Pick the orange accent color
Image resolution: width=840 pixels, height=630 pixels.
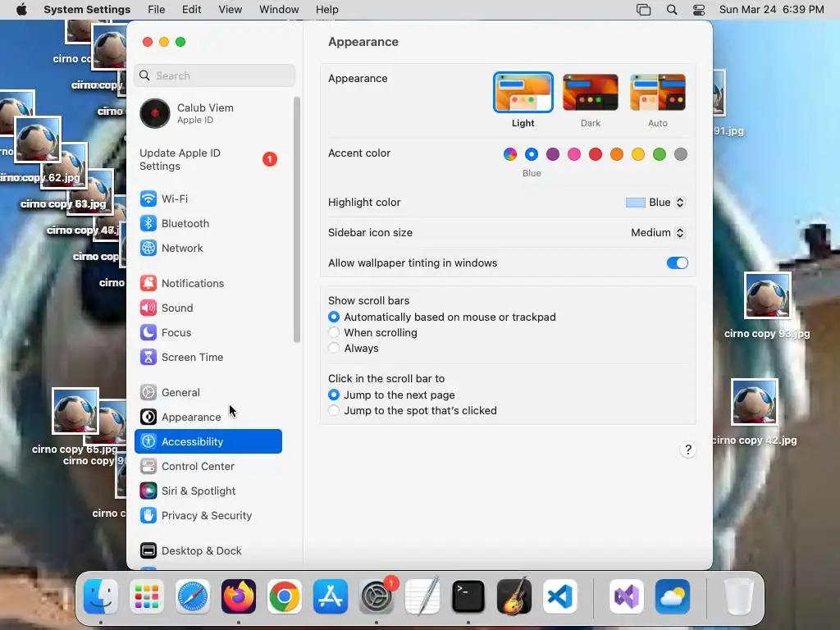pyautogui.click(x=617, y=154)
